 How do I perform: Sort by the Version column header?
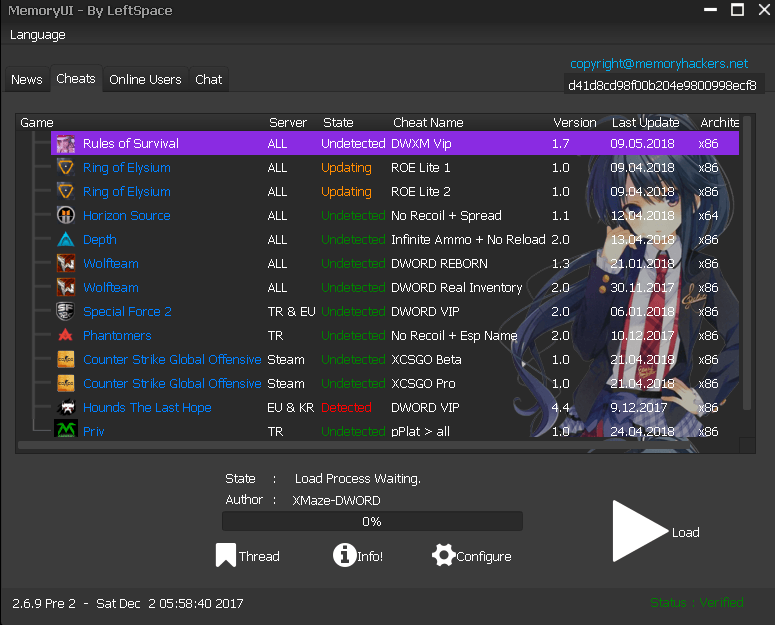[575, 123]
